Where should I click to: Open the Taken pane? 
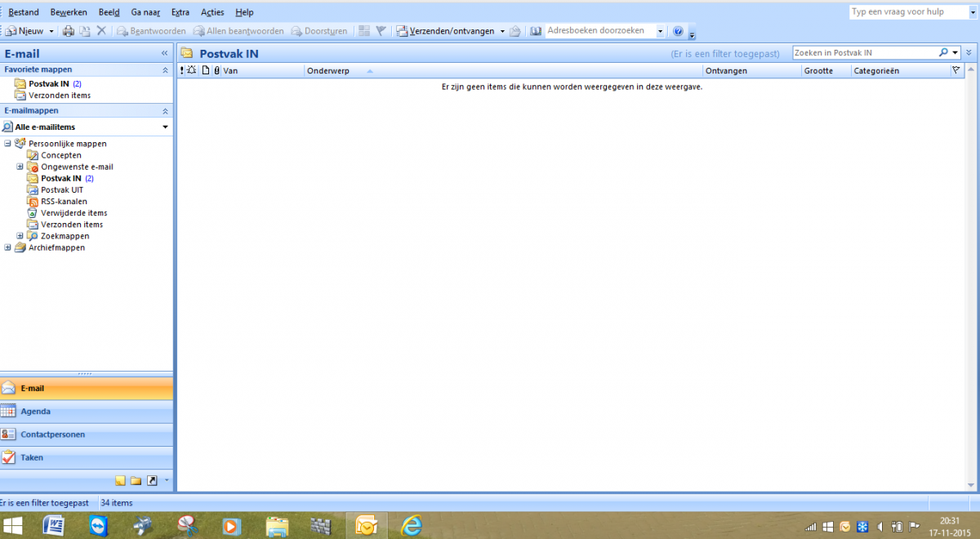[87, 457]
